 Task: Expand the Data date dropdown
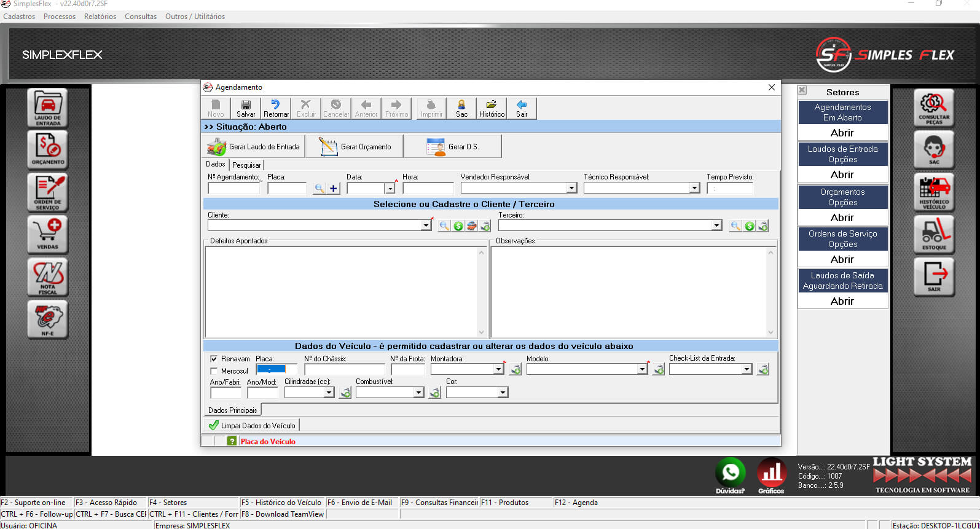pyautogui.click(x=390, y=189)
